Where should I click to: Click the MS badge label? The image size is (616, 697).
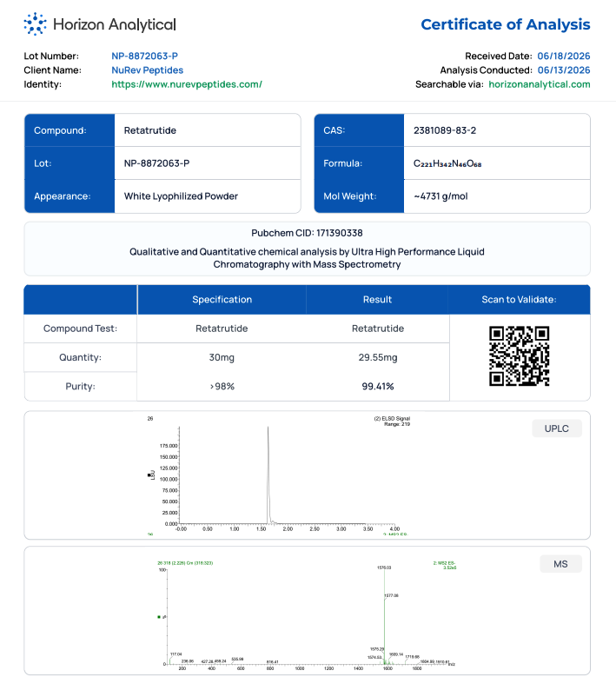[x=560, y=564]
